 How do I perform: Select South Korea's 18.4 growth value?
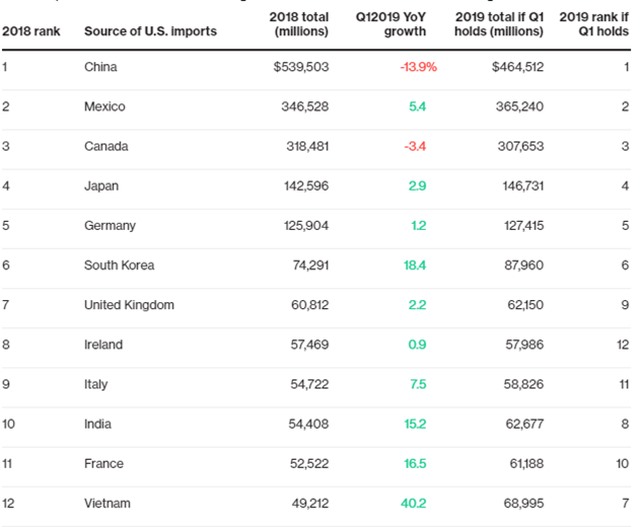[x=415, y=265]
